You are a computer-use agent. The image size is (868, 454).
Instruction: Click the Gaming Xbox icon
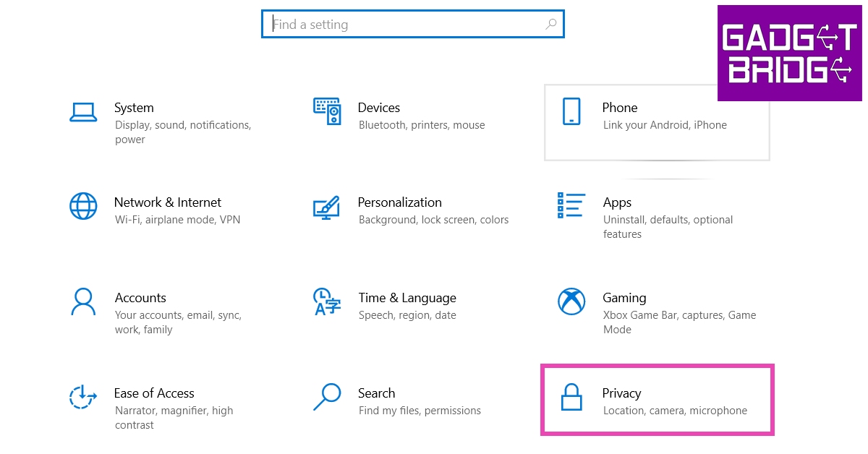[x=571, y=301]
